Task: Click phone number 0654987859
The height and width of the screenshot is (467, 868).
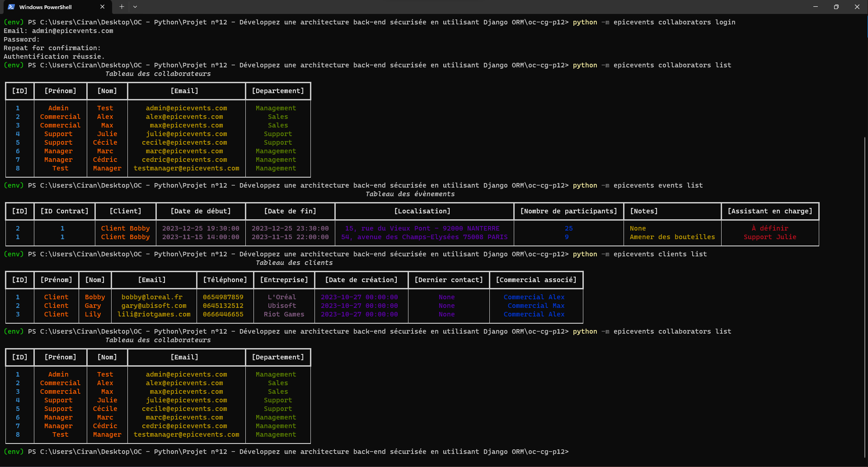Action: (223, 297)
